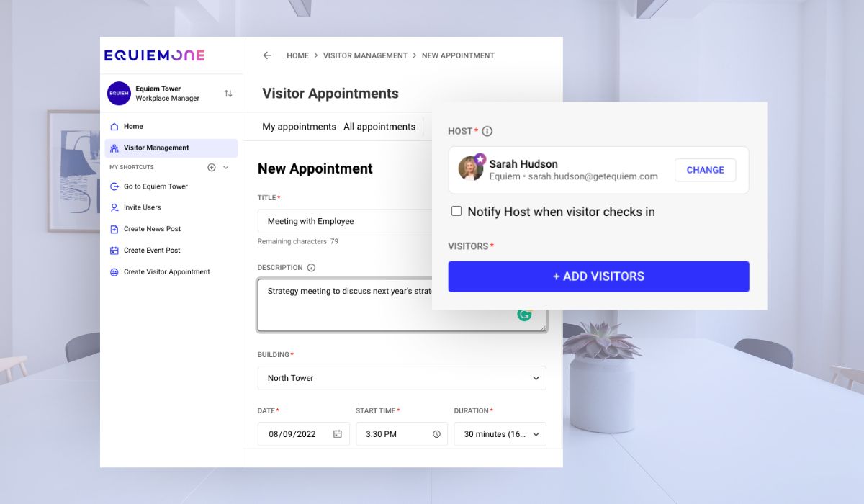Click the site switch arrows icon
864x504 pixels.
tap(228, 94)
